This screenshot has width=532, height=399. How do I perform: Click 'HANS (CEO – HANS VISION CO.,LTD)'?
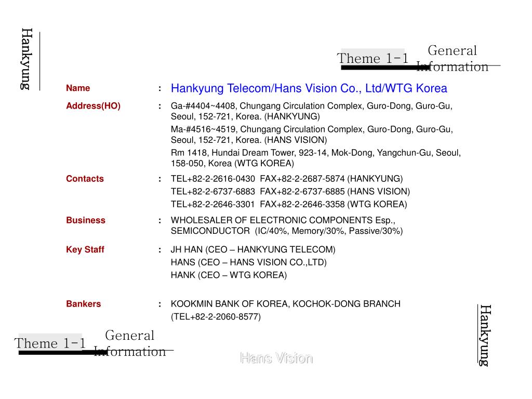coord(249,262)
